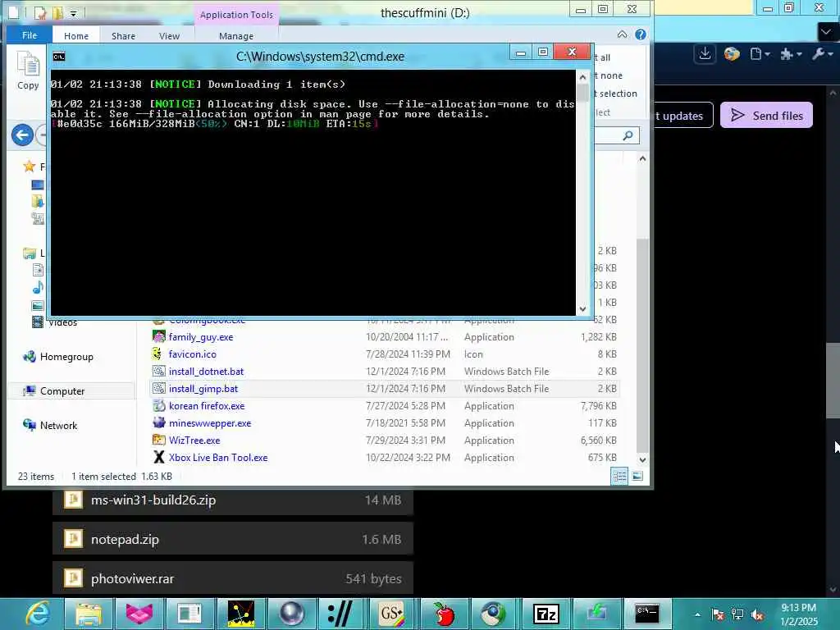This screenshot has width=840, height=630.
Task: Click the muted volume tray icon
Action: [757, 615]
